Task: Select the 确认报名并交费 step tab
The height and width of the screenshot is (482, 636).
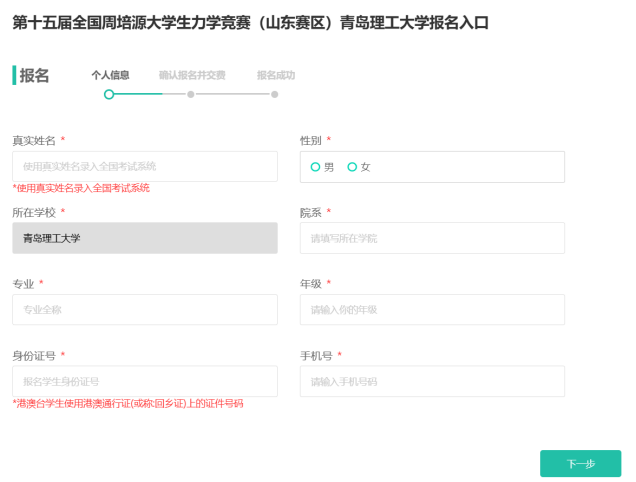Action: pos(192,75)
